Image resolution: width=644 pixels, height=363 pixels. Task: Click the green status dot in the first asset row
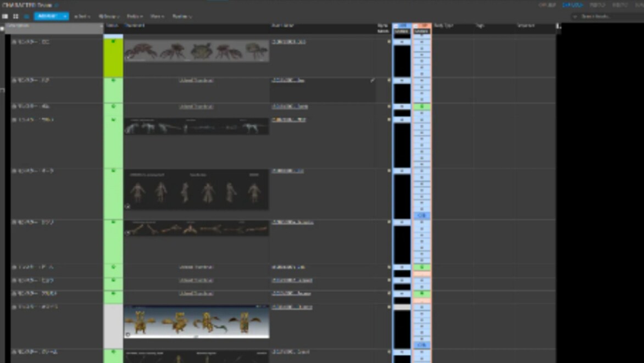(x=113, y=42)
